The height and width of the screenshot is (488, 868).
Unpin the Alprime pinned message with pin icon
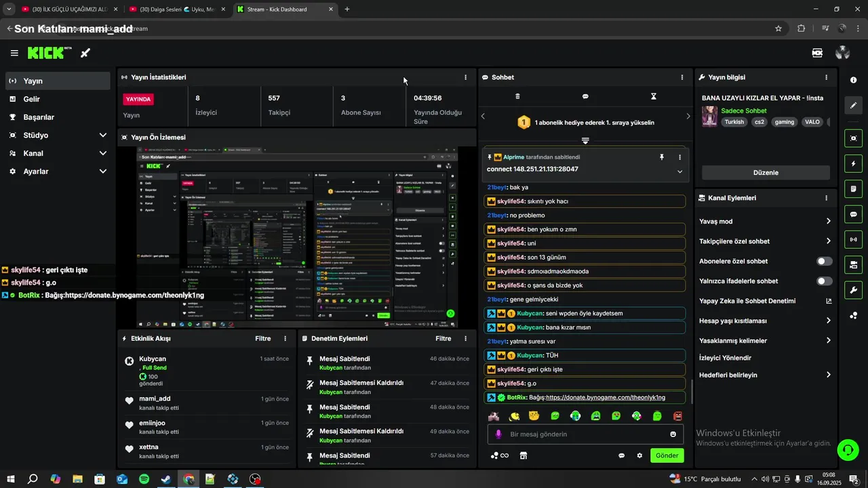[x=662, y=157]
